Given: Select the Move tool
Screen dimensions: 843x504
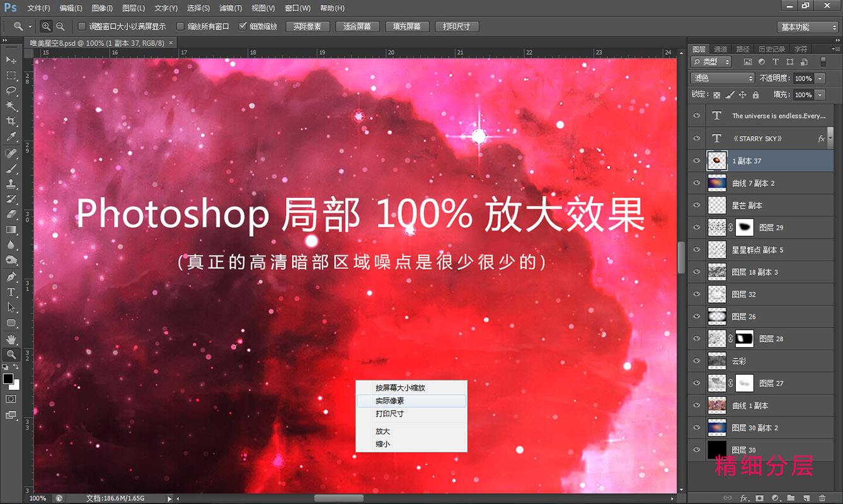Looking at the screenshot, I should (11, 60).
